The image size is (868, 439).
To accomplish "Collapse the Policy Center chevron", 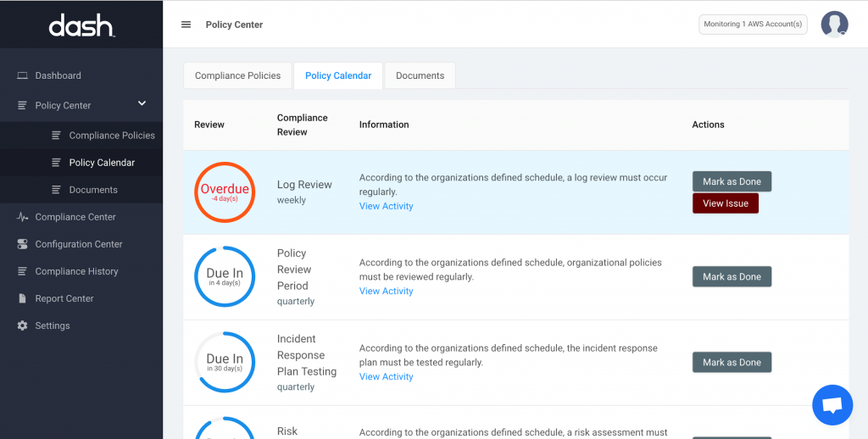I will [142, 103].
